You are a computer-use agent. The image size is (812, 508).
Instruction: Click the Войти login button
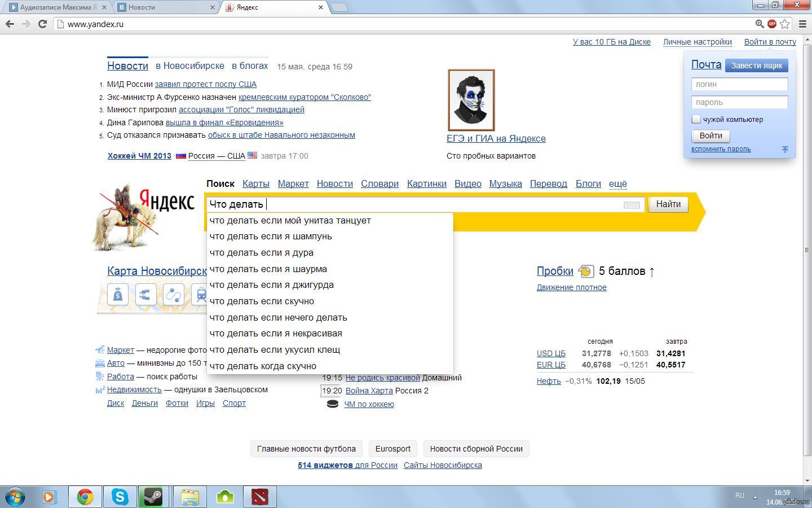click(x=710, y=135)
